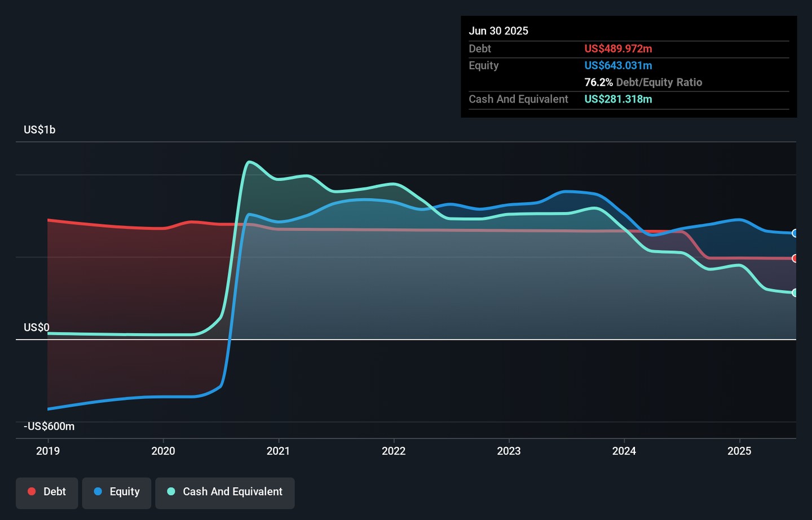Image resolution: width=812 pixels, height=520 pixels.
Task: Click the blue Equity endpoint marker
Action: click(x=795, y=233)
